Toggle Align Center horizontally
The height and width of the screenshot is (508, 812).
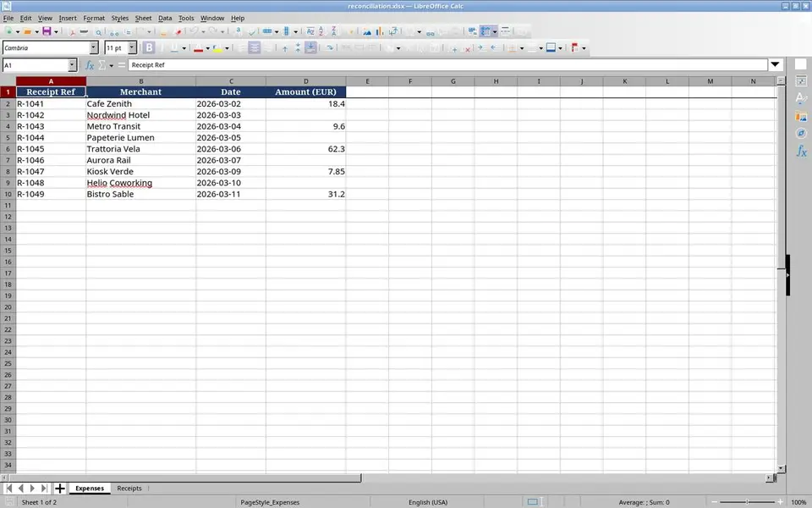coord(255,47)
